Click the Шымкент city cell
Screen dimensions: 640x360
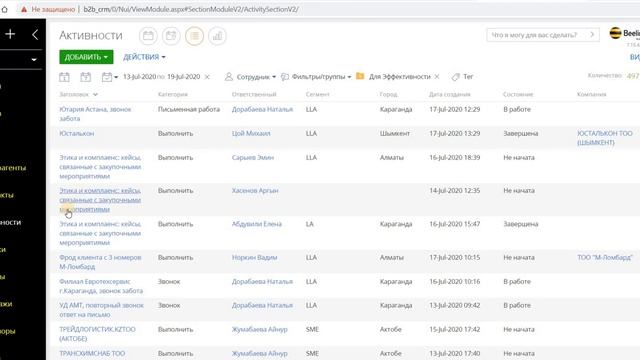tap(395, 133)
